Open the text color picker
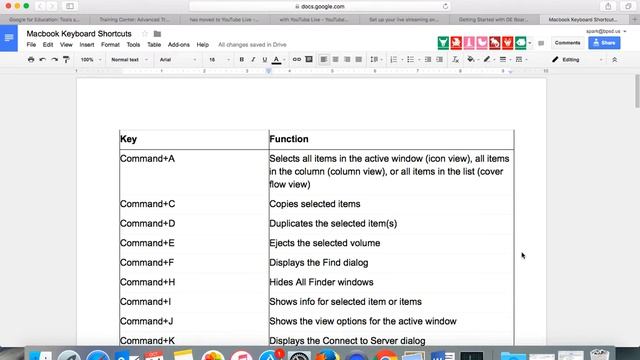Viewport: 640px width, 360px height. click(277, 60)
